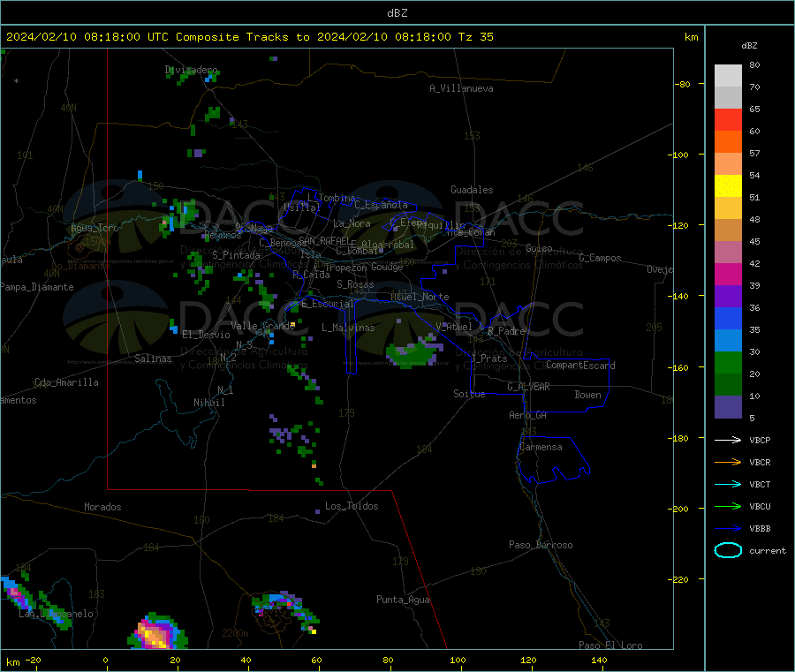
Task: Click the Morados map label
Action: [102, 507]
